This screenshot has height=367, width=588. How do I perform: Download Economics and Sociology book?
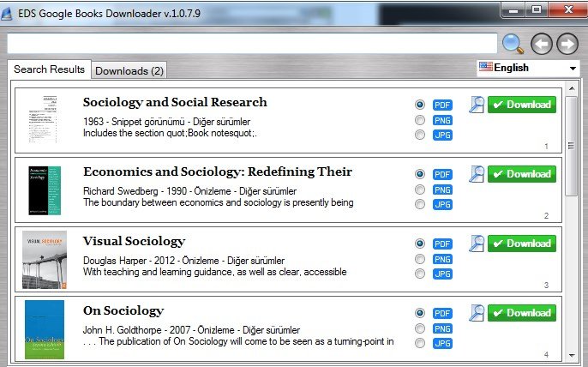tap(522, 174)
